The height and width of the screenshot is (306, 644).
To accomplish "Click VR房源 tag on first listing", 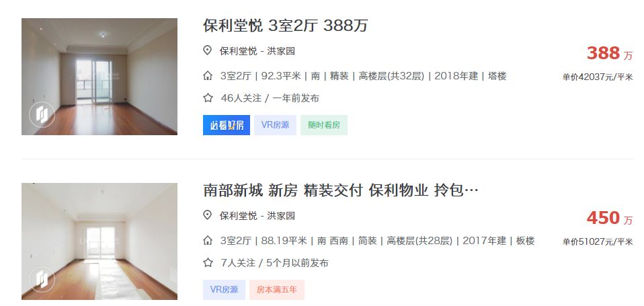I will [x=275, y=125].
